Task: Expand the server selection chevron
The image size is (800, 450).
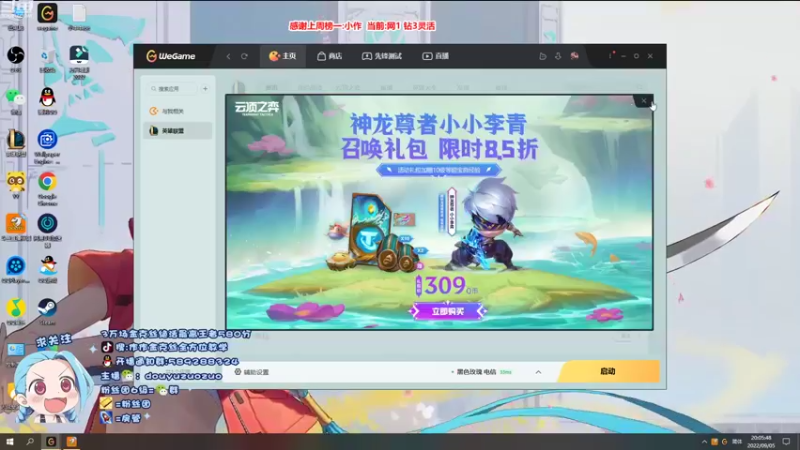Action: tap(538, 372)
